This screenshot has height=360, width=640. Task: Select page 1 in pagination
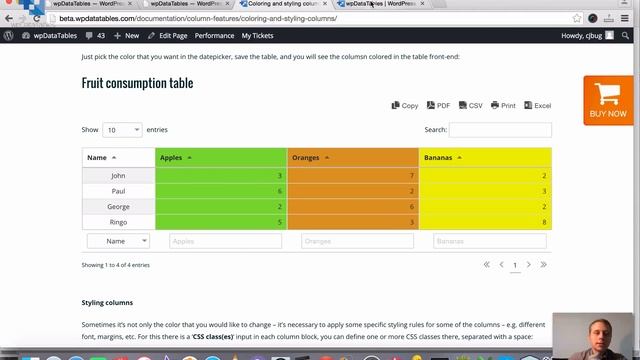(x=515, y=265)
